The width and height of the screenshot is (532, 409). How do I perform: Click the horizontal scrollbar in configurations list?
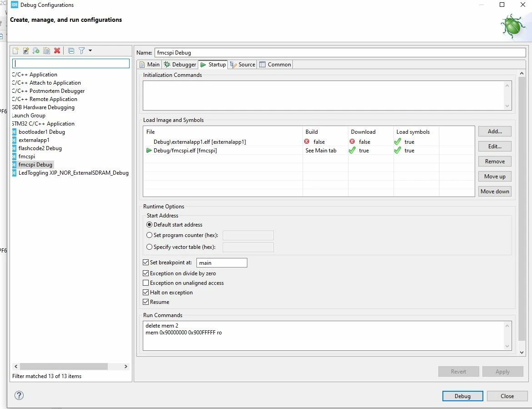[x=64, y=367]
